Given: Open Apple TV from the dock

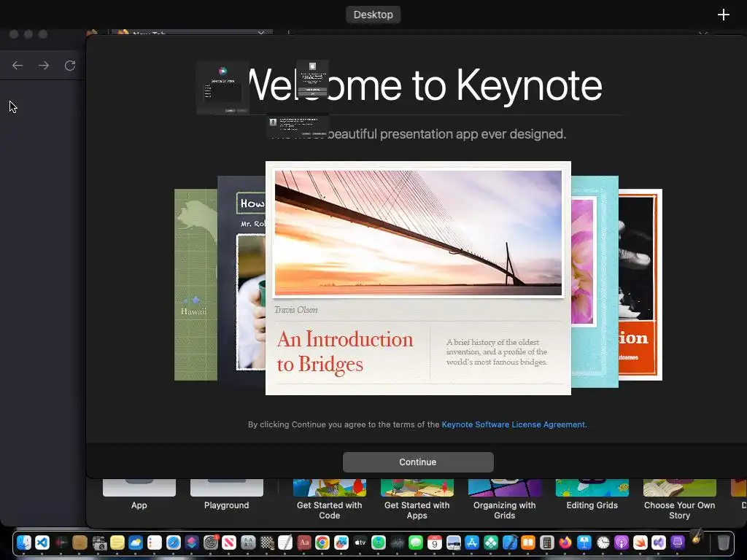Looking at the screenshot, I should (360, 542).
